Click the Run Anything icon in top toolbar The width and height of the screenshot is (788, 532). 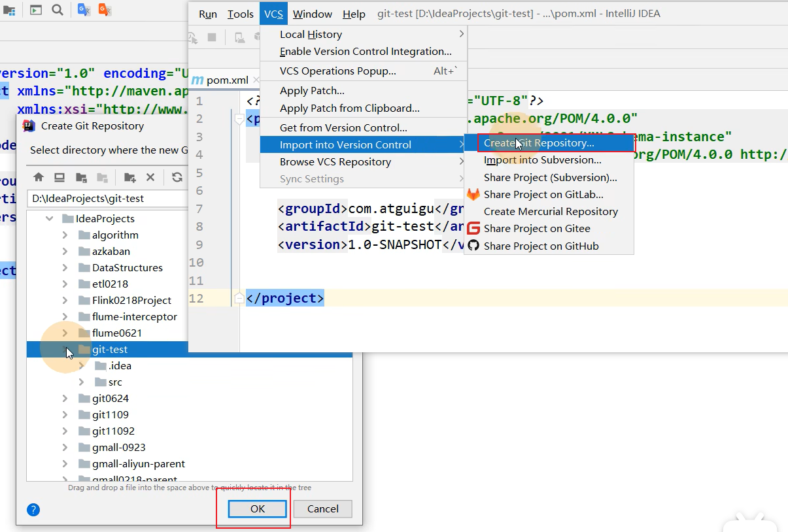pyautogui.click(x=36, y=10)
